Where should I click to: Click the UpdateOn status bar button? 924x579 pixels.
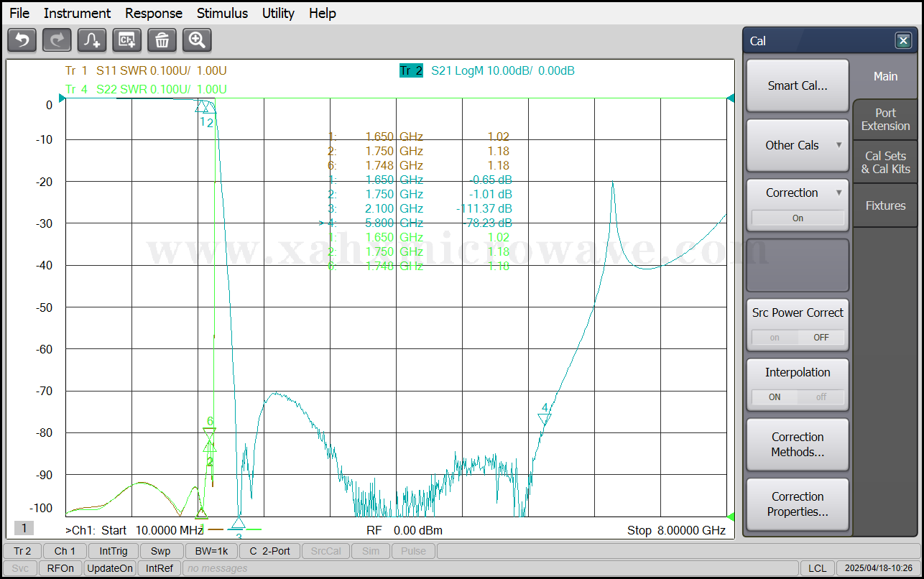coord(110,568)
